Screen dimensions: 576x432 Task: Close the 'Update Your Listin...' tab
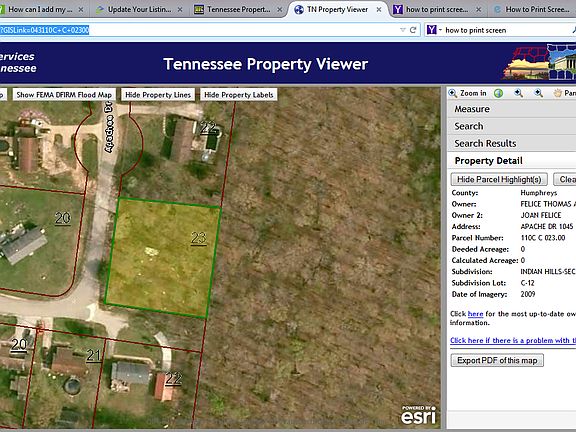click(x=180, y=10)
